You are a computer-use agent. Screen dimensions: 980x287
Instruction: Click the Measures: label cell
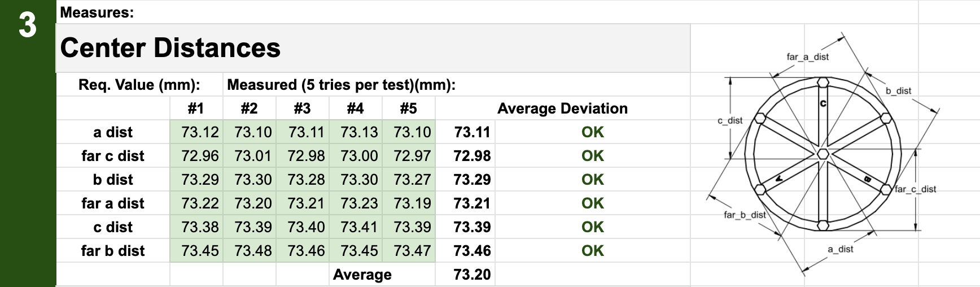coord(97,12)
